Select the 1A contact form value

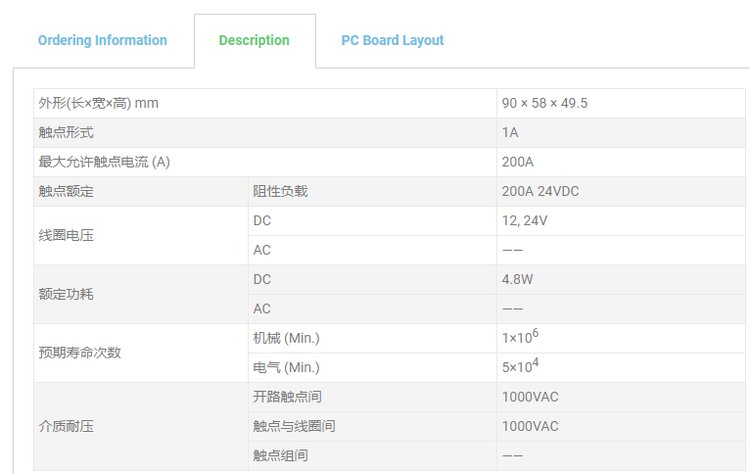tap(510, 132)
